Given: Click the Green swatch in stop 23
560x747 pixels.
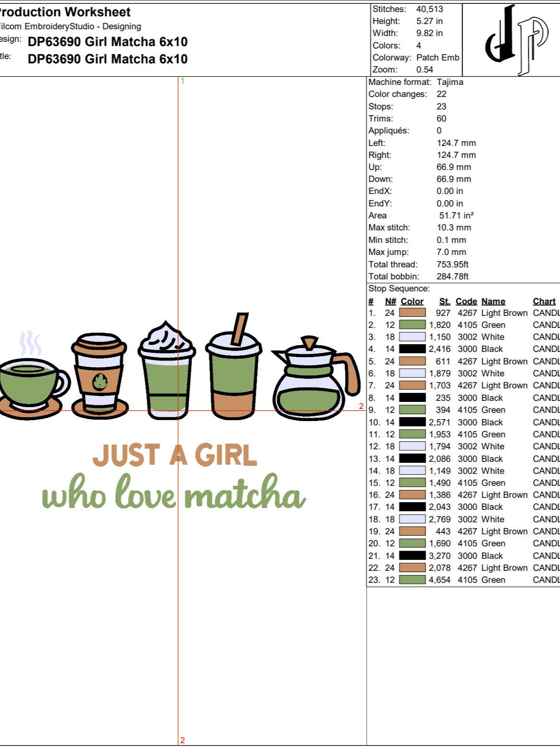Looking at the screenshot, I should click(x=412, y=579).
